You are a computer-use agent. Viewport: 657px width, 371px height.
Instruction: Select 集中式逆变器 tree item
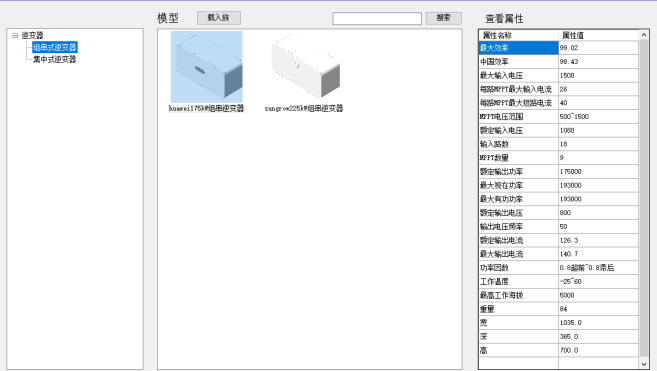click(x=54, y=59)
